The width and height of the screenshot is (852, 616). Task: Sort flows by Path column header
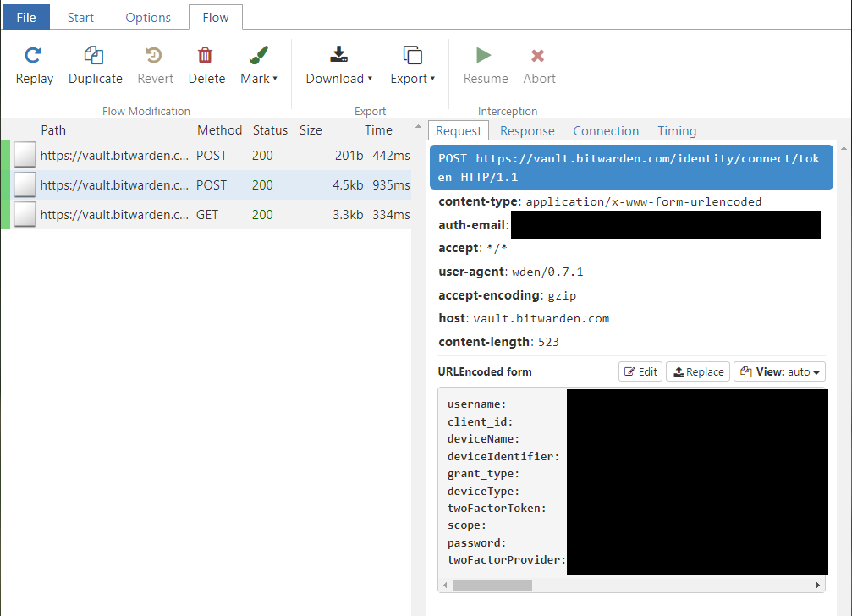(x=53, y=129)
